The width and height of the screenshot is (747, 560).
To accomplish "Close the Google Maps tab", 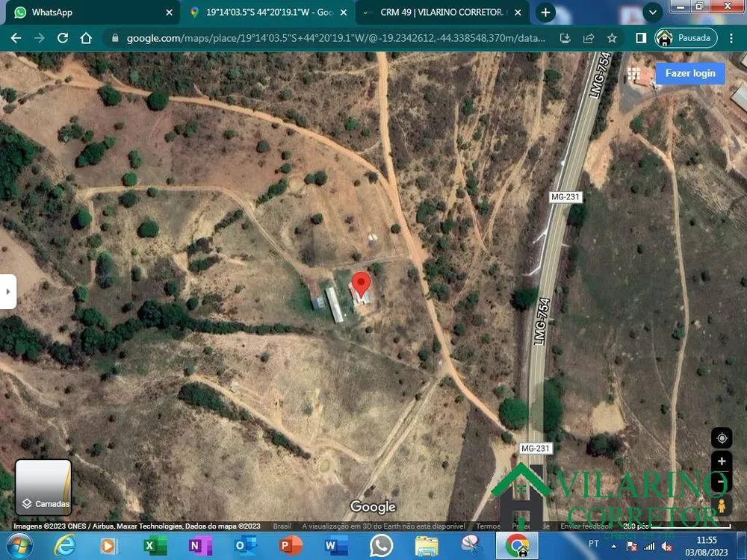I will 343,13.
